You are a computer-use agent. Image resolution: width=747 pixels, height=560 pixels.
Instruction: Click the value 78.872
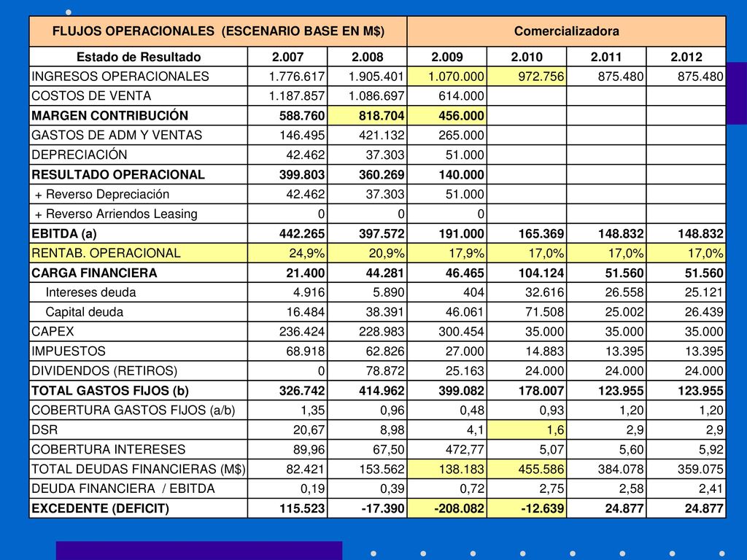click(385, 370)
